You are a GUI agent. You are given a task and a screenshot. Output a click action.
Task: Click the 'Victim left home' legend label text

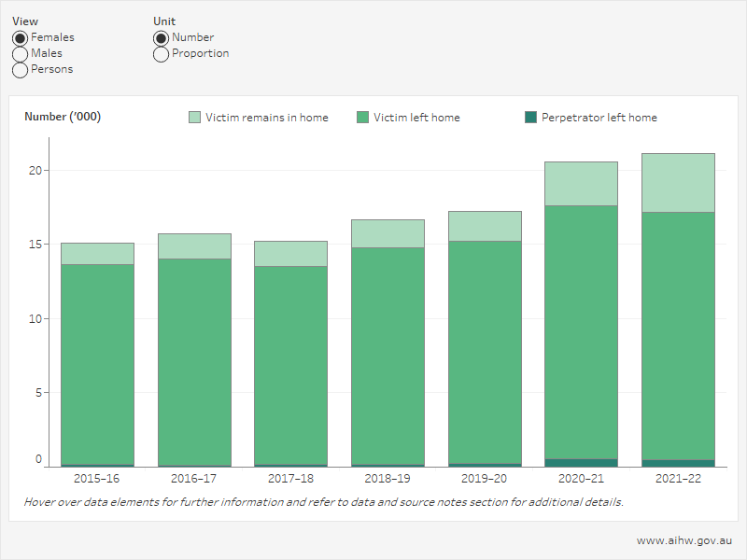[x=416, y=118]
